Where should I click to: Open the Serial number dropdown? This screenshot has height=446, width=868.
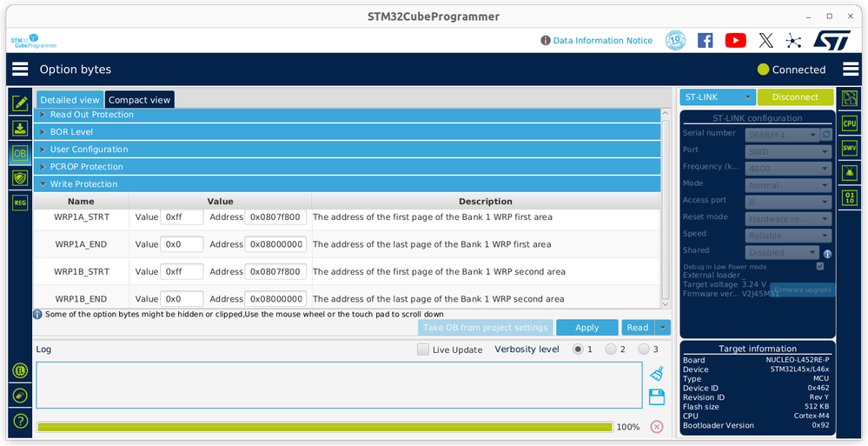tap(782, 135)
